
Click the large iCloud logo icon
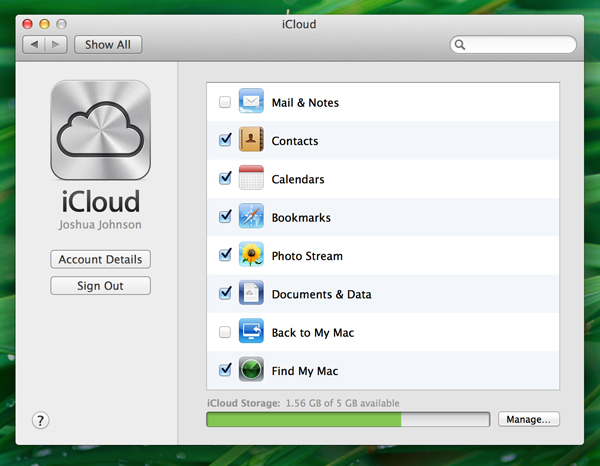(101, 130)
